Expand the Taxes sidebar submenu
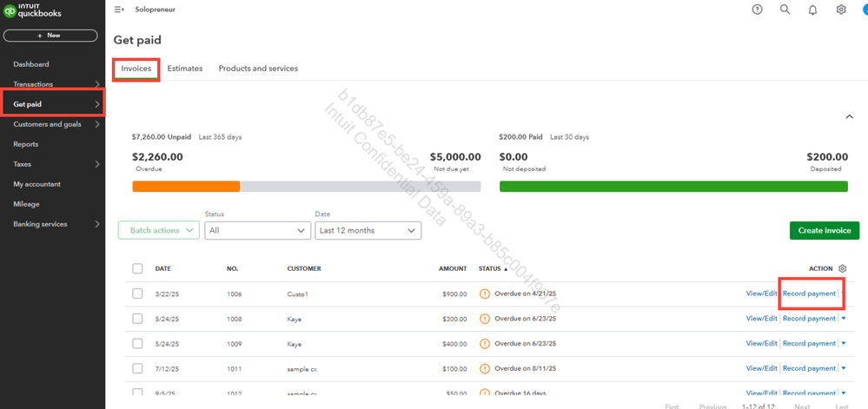This screenshot has height=409, width=868. [97, 164]
